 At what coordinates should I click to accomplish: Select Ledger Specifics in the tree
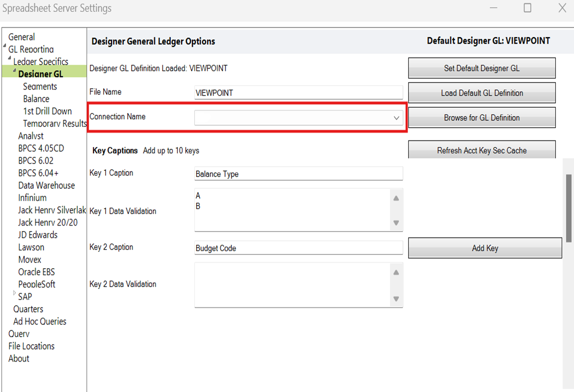click(x=41, y=61)
